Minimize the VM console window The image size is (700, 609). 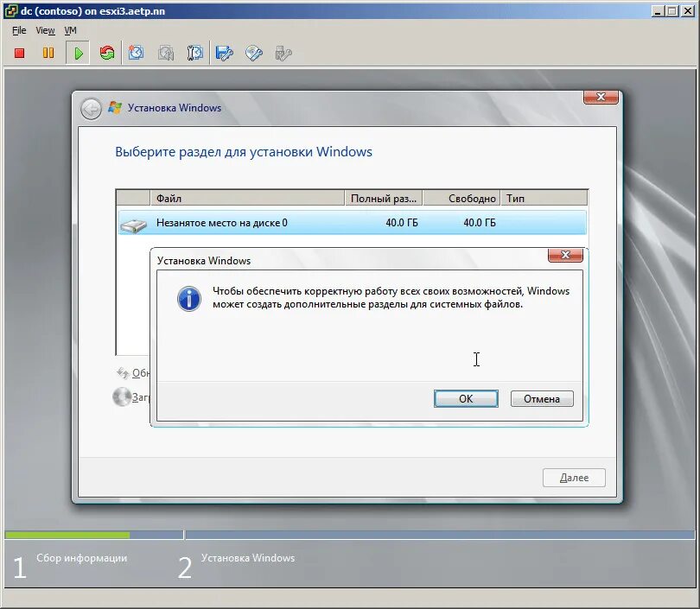pyautogui.click(x=657, y=10)
